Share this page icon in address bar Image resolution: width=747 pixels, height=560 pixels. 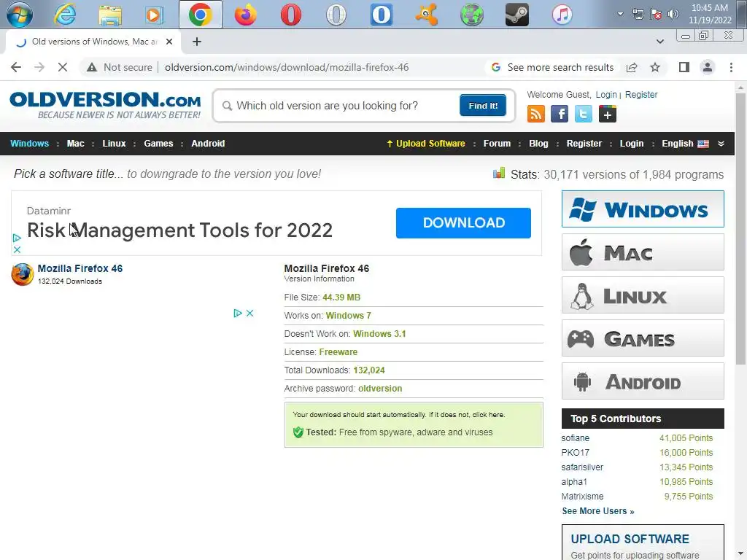632,67
